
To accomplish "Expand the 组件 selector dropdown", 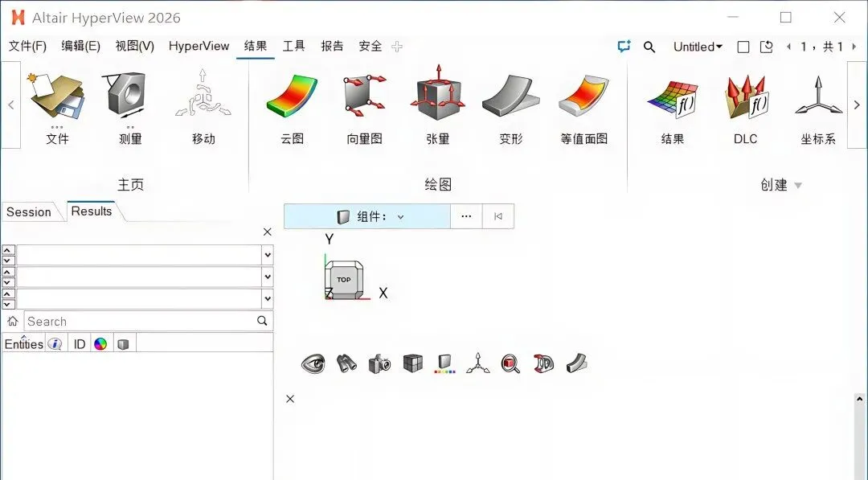I will (x=401, y=217).
